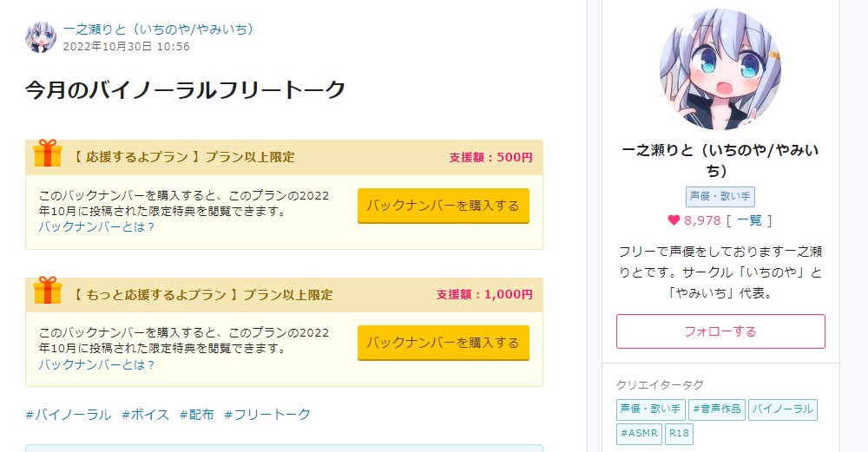Click the #音声作品 creator tag
The image size is (868, 452).
tap(716, 409)
